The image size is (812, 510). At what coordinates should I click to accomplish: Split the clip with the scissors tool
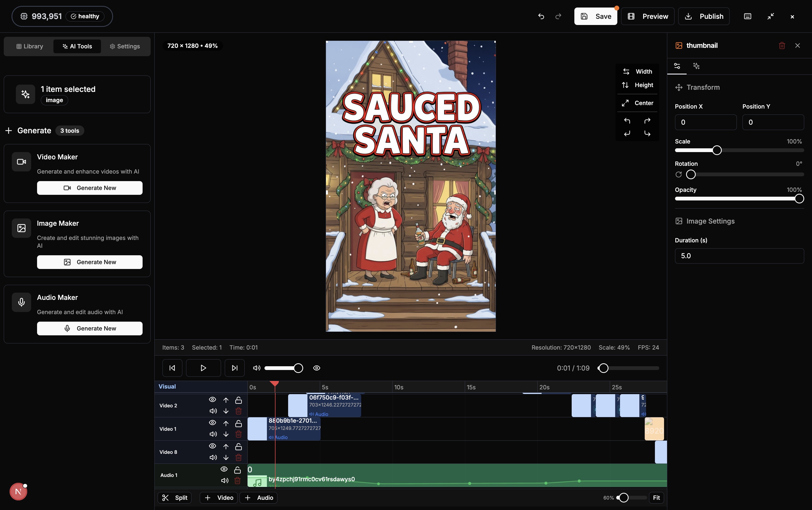click(174, 498)
